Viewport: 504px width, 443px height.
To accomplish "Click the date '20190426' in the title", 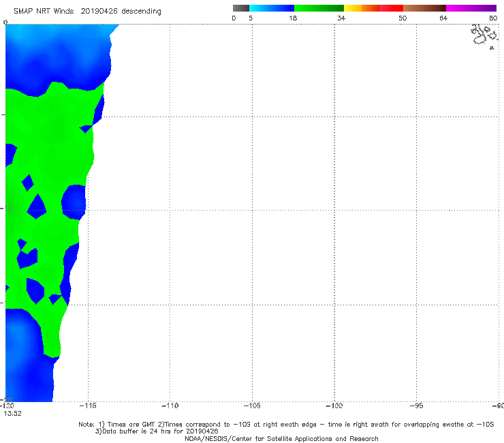I will tap(99, 11).
